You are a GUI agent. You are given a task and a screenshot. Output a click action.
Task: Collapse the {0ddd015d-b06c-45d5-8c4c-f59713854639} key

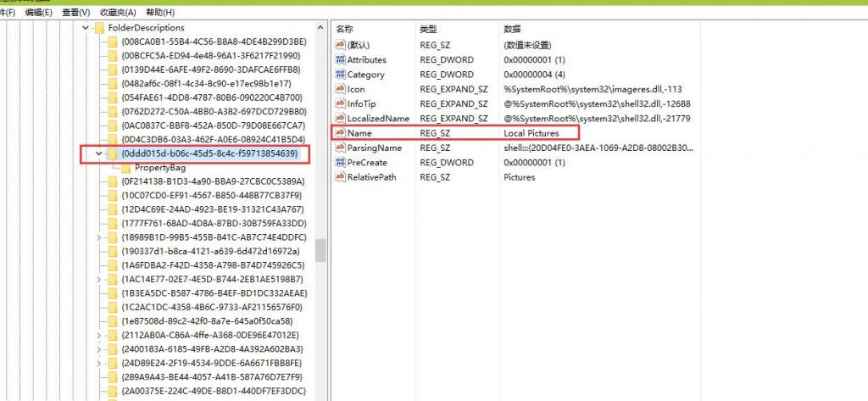[99, 154]
